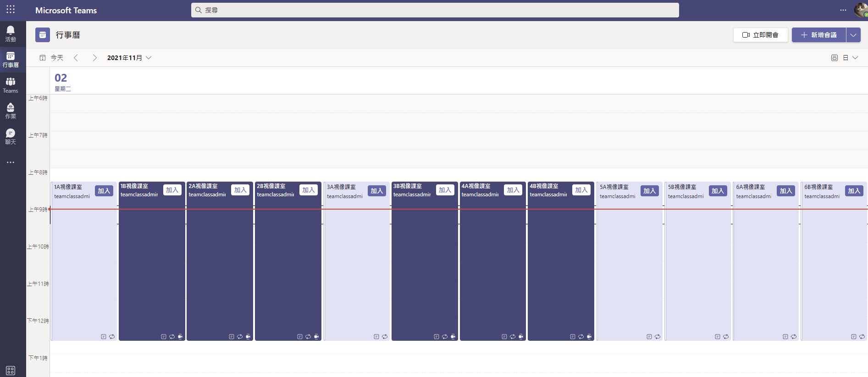Screen dimensions: 868x377
Task: Join the 4B視像課室 meeting
Action: [x=581, y=190]
